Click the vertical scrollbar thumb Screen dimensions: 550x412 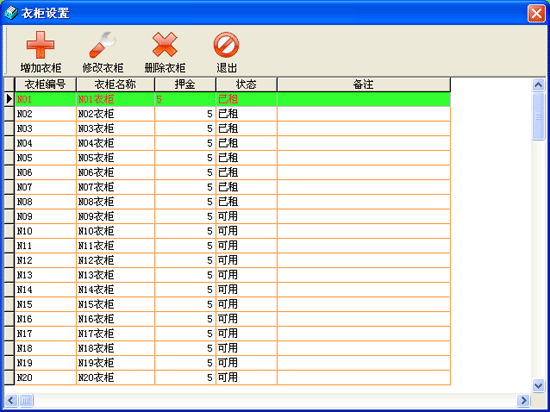pos(538,116)
